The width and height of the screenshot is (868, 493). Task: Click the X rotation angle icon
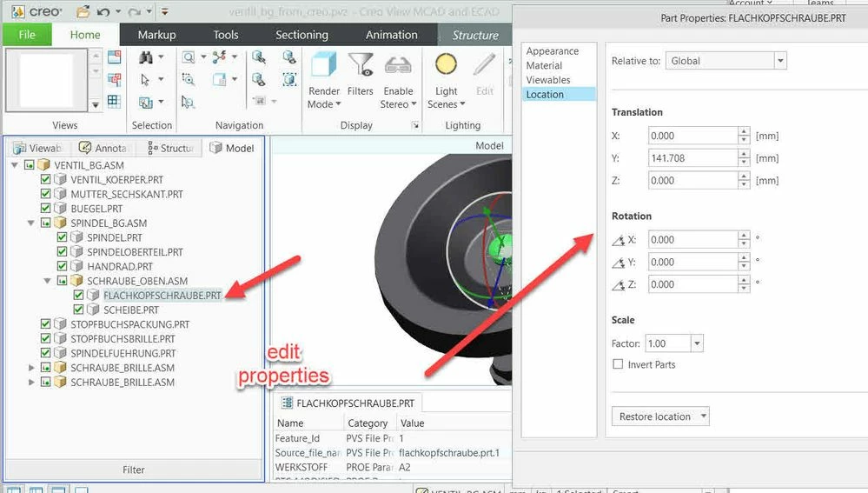coord(619,240)
